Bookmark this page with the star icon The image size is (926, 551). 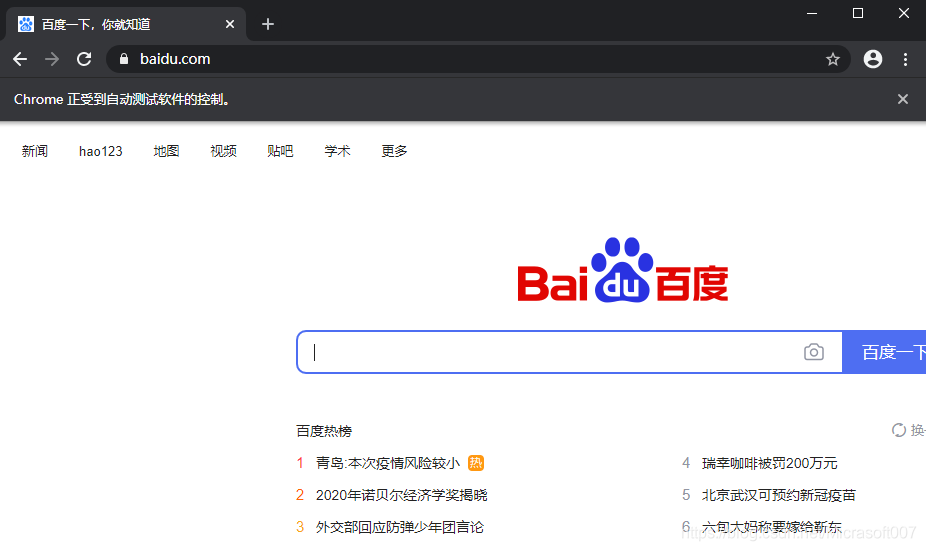[x=833, y=59]
